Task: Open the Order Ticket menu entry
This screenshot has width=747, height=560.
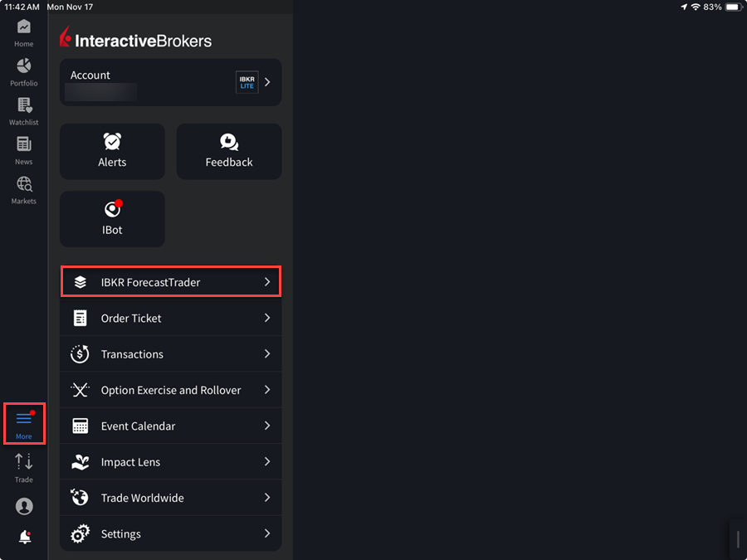Action: tap(170, 318)
